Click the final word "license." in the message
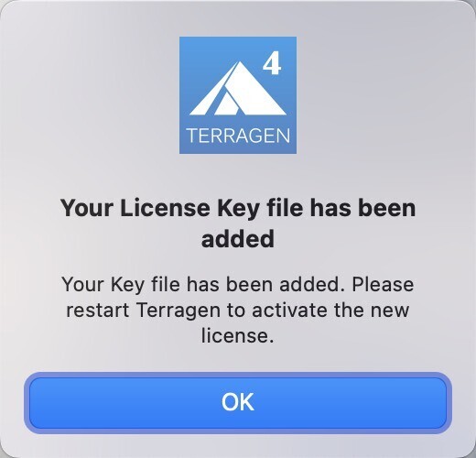The image size is (476, 458). (237, 334)
